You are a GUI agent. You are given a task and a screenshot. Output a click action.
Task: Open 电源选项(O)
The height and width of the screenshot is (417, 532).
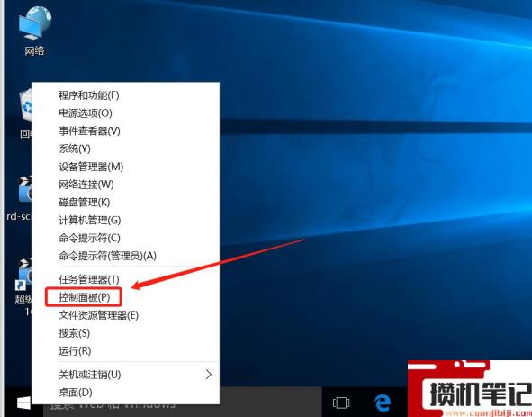(86, 113)
